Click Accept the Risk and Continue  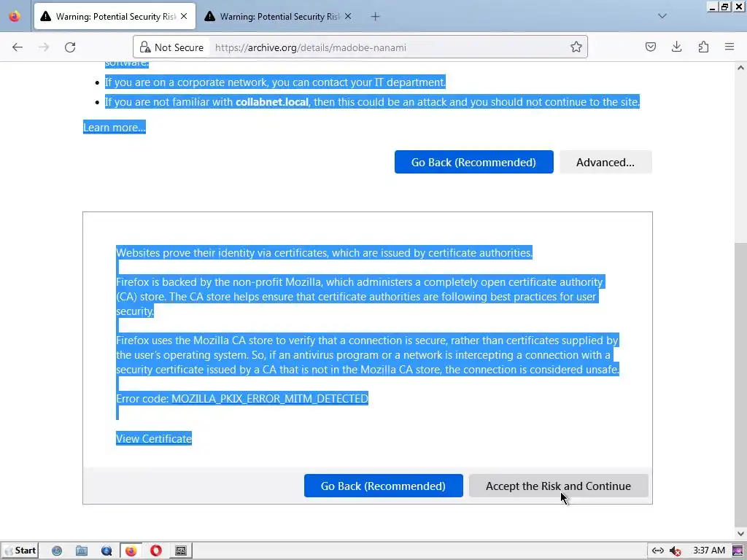(x=558, y=486)
